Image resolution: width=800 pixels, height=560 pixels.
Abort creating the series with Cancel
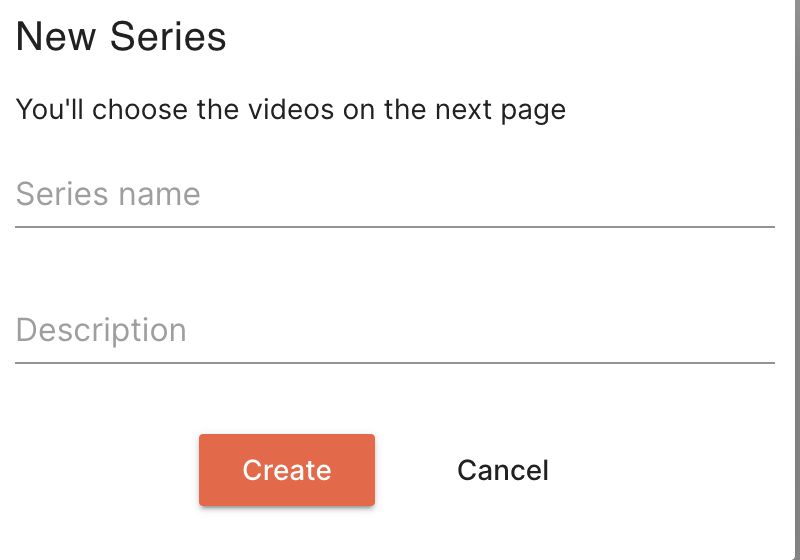click(x=503, y=470)
